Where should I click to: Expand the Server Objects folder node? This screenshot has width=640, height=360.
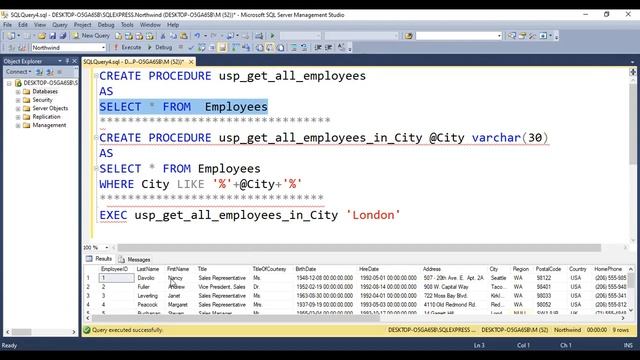(x=18, y=109)
